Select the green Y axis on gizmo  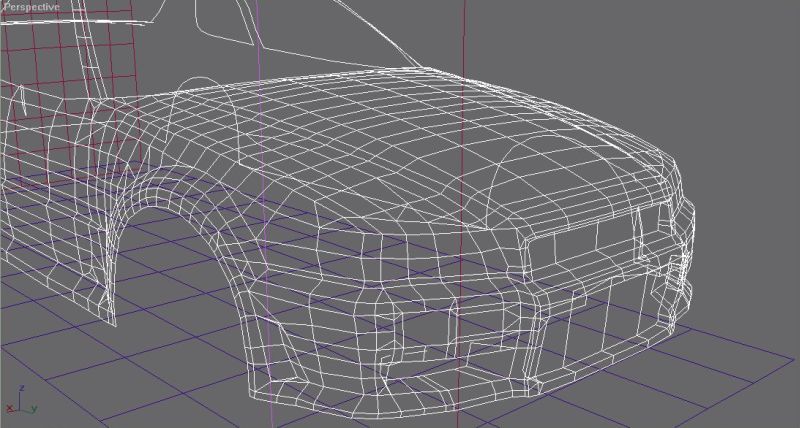[31, 409]
